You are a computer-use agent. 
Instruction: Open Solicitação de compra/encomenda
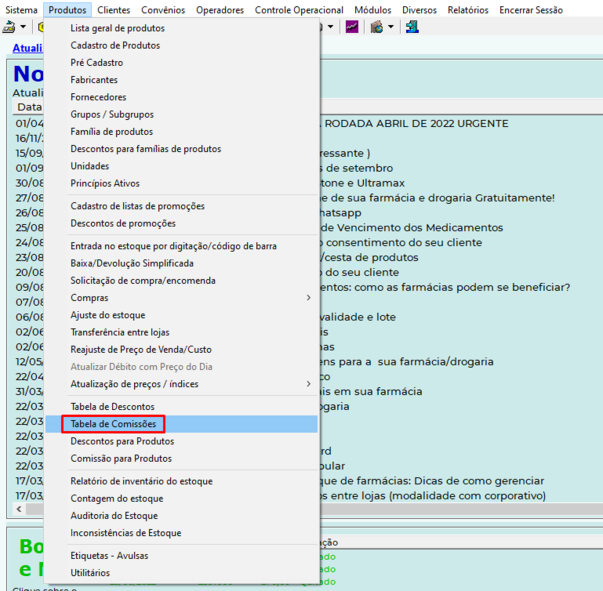point(182,281)
